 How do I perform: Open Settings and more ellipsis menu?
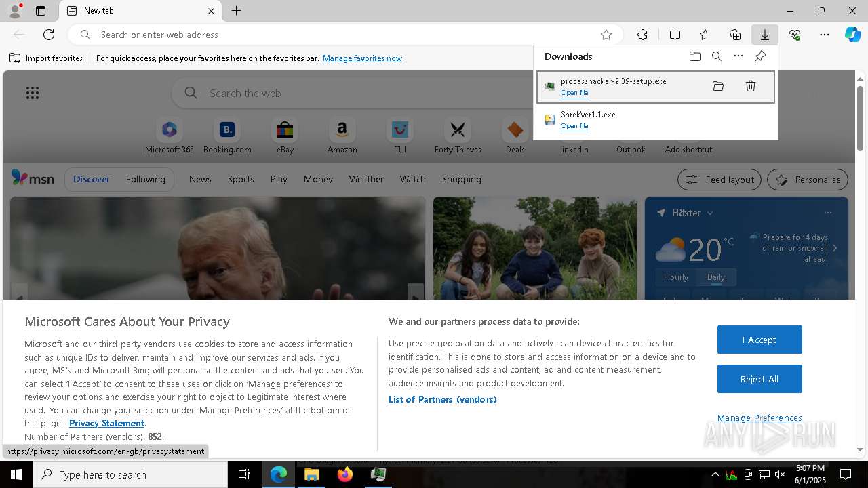tap(825, 35)
